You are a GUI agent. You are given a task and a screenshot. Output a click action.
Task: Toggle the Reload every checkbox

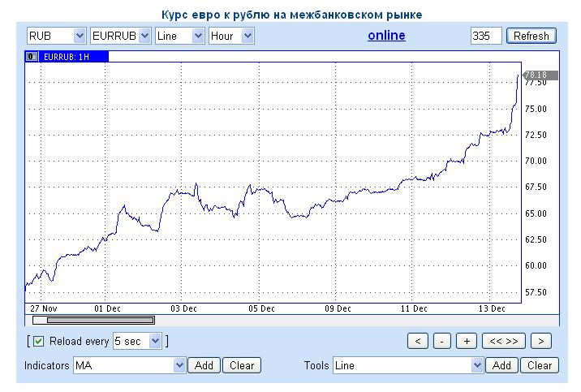coord(38,341)
